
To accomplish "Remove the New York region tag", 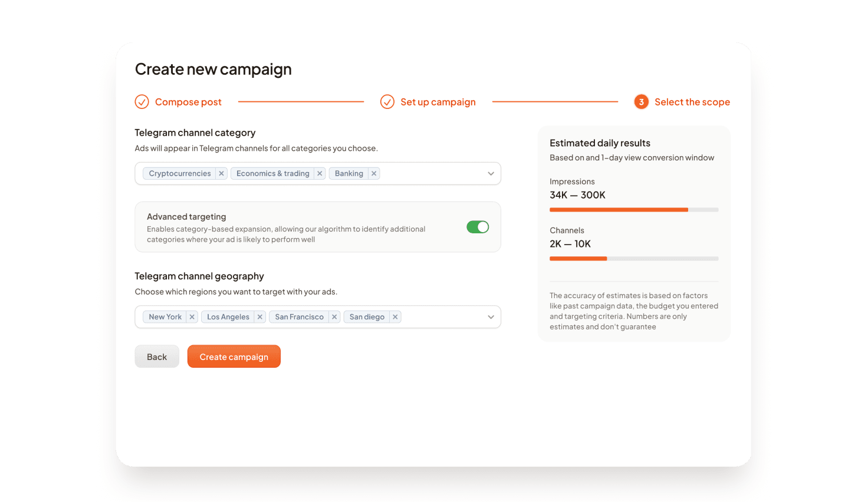I will [x=192, y=317].
